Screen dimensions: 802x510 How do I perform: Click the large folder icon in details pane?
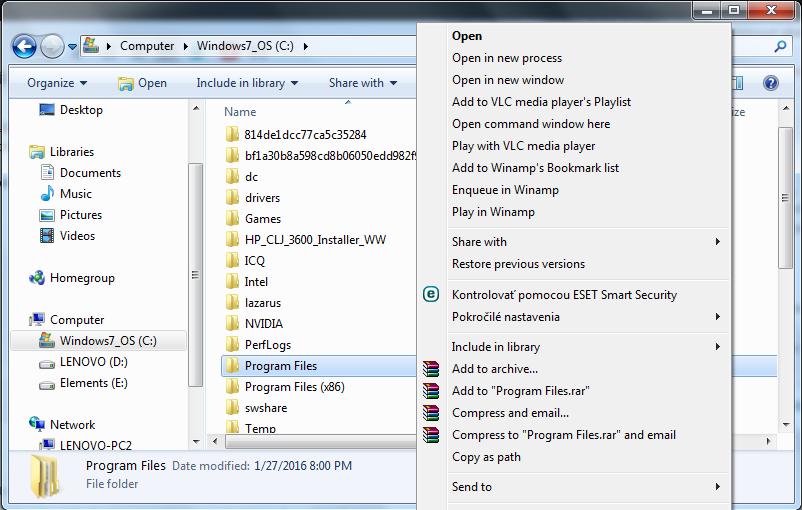45,476
